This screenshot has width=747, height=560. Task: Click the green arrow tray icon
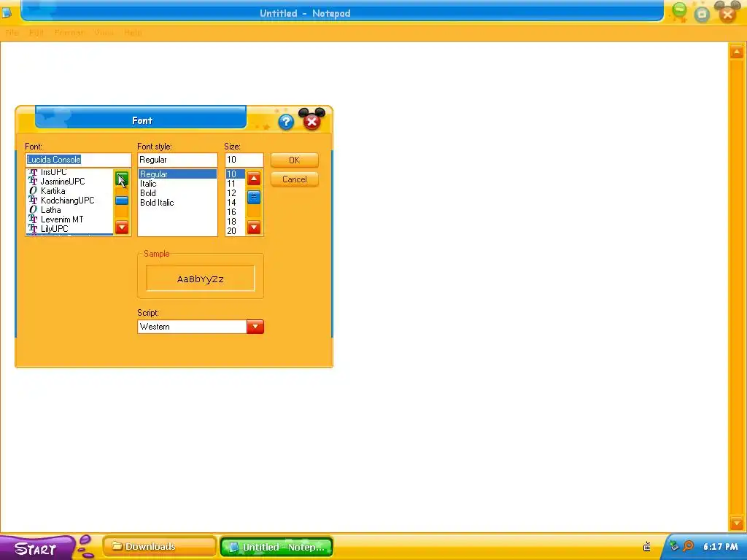[674, 546]
